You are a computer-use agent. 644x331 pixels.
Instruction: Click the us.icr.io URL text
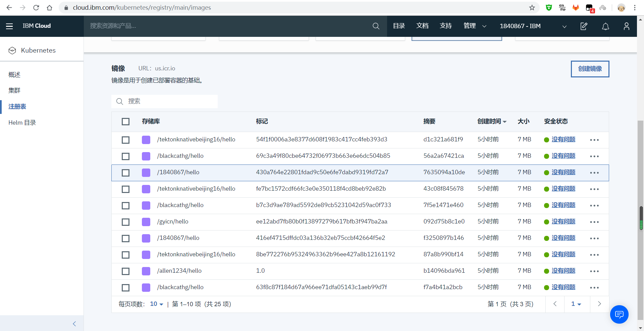click(x=165, y=68)
